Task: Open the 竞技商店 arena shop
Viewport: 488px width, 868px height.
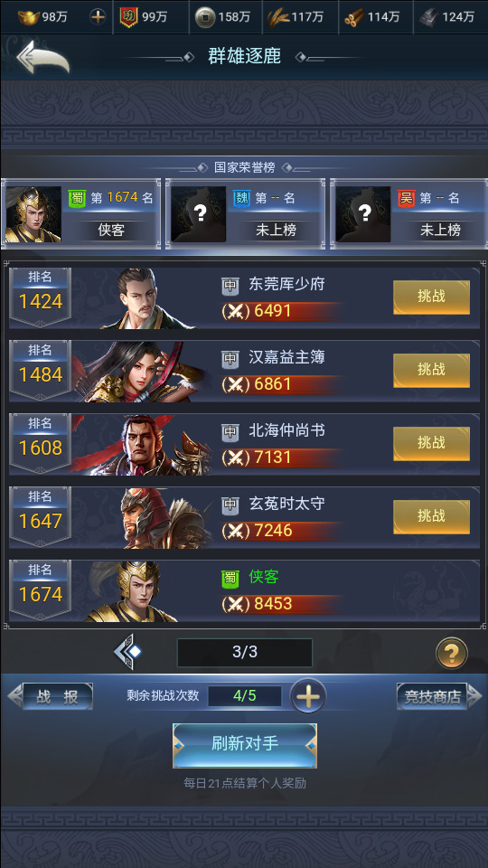Action: point(439,696)
